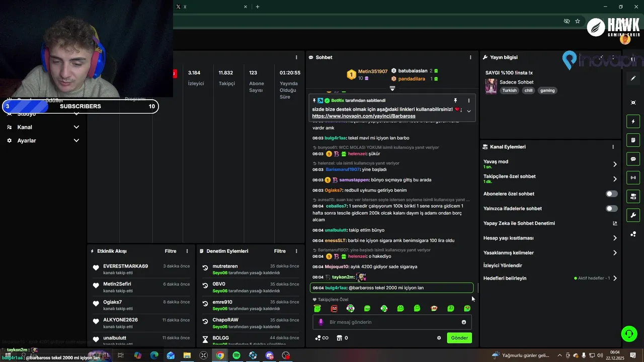
Task: Expand the Stüdyo sidebar section
Action: click(76, 114)
